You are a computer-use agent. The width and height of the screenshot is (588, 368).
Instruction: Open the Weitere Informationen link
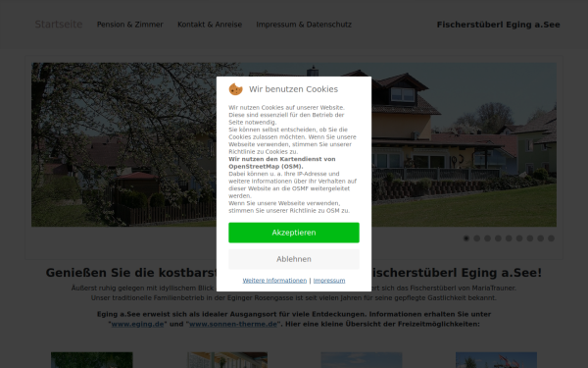274,281
